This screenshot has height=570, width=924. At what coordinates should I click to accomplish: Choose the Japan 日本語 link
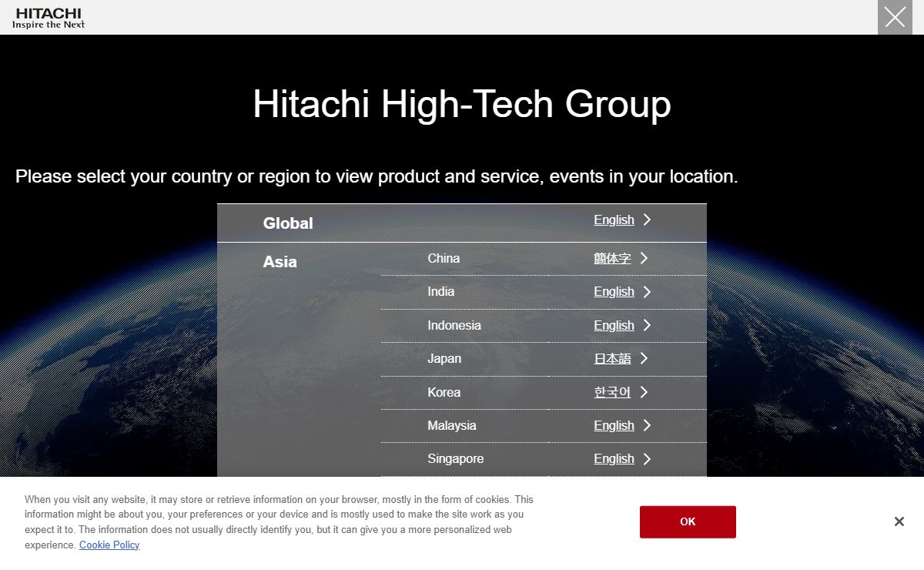[612, 358]
